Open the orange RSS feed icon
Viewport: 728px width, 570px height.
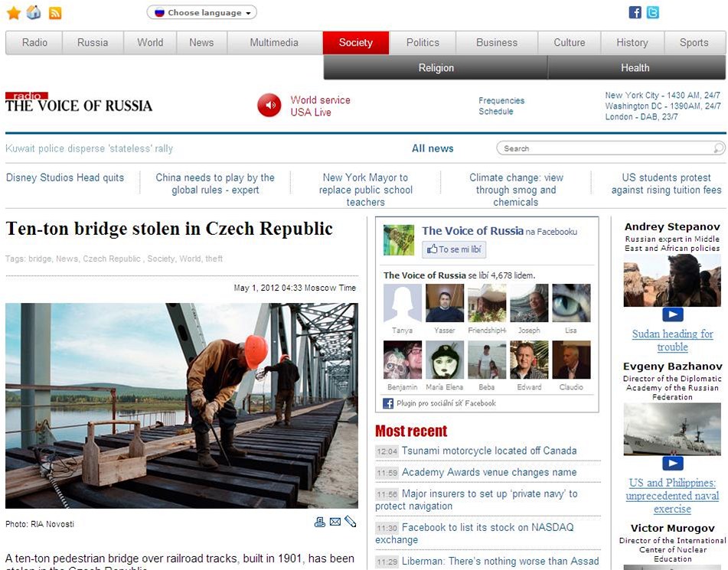coord(55,13)
